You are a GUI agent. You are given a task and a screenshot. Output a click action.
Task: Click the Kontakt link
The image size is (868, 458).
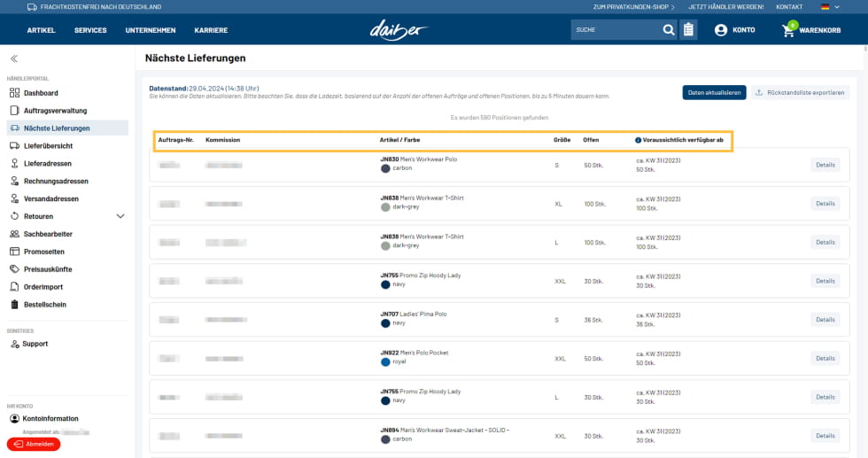[789, 7]
